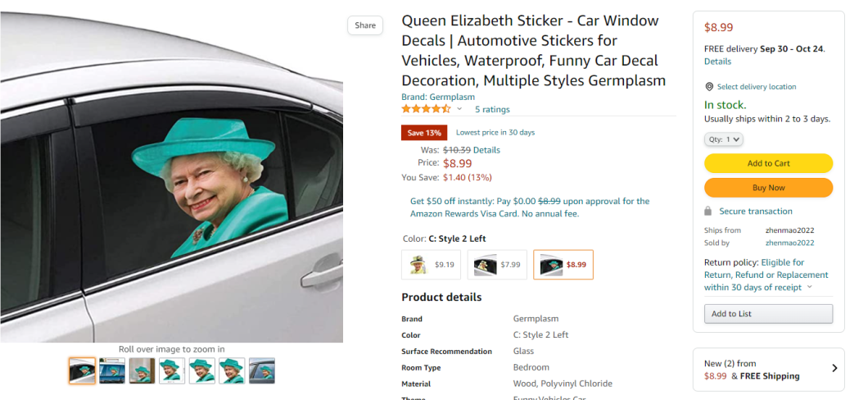
Task: Expand the return policy details chevron
Action: [810, 287]
